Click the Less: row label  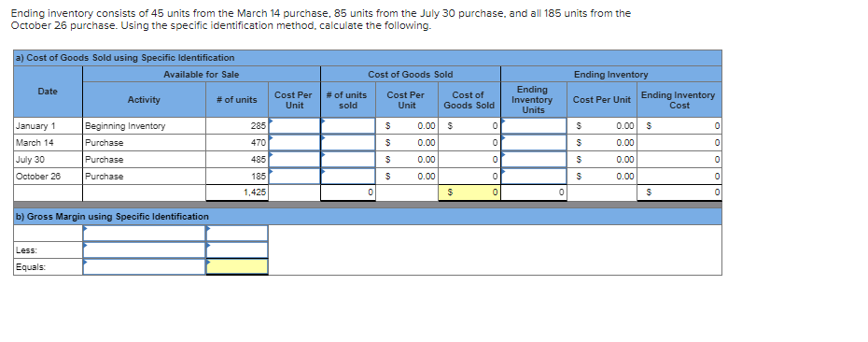coord(49,250)
